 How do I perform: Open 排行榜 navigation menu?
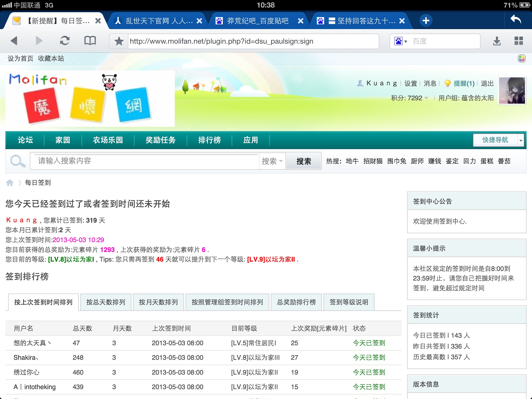coord(209,140)
